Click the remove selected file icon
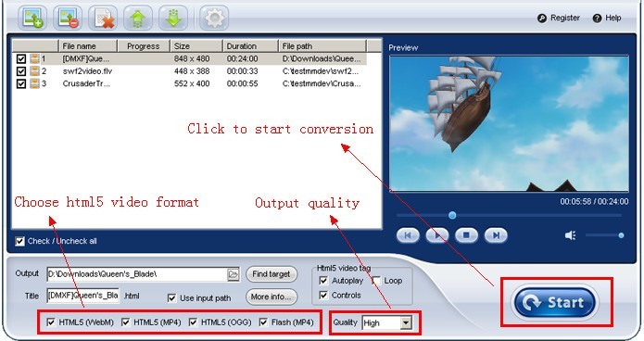The image size is (644, 341). pos(68,19)
